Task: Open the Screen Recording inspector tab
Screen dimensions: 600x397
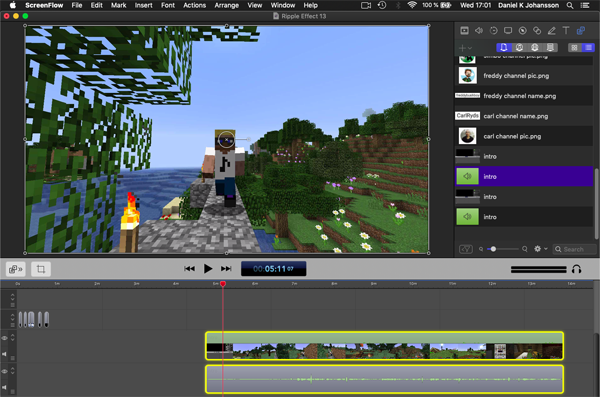Action: (x=508, y=31)
